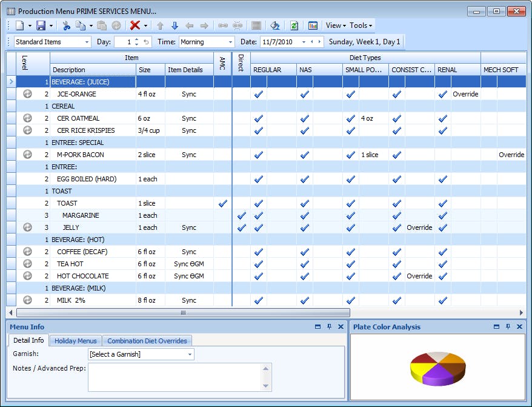
Task: Click sync icon on M-PORK BACON row
Action: tap(27, 154)
